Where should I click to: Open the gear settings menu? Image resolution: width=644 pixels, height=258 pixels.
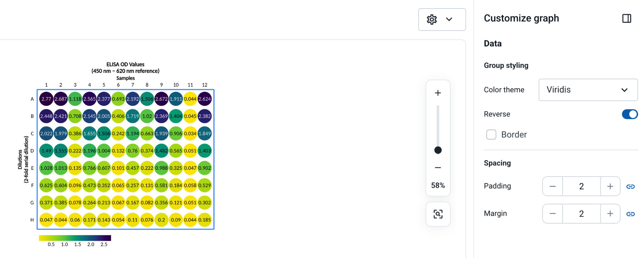pos(432,20)
